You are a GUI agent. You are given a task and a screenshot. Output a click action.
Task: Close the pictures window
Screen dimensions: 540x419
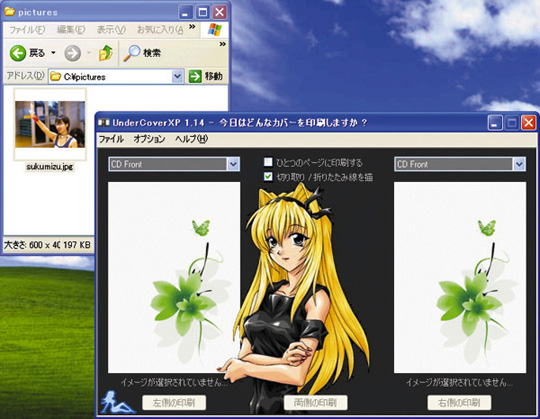[219, 13]
